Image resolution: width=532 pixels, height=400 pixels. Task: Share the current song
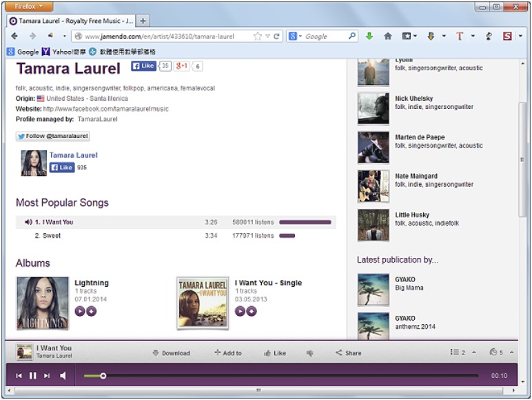click(349, 353)
